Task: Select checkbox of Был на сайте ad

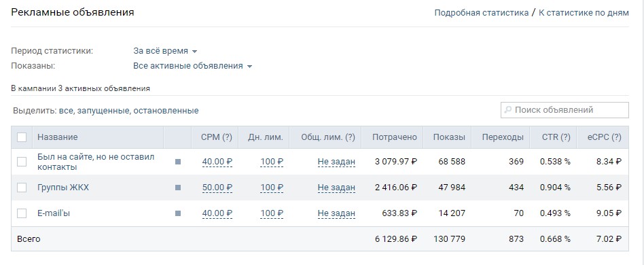Action: tap(22, 162)
